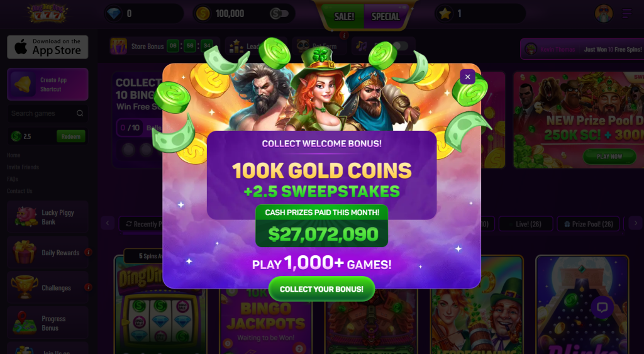Click the search magnifier icon

[x=80, y=113]
